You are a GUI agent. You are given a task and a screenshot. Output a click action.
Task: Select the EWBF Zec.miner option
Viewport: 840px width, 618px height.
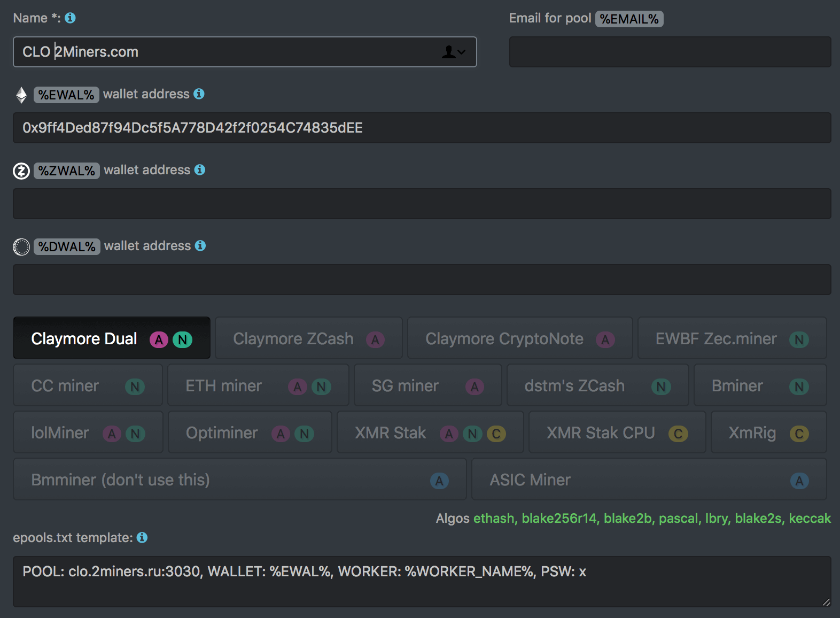[x=732, y=338]
